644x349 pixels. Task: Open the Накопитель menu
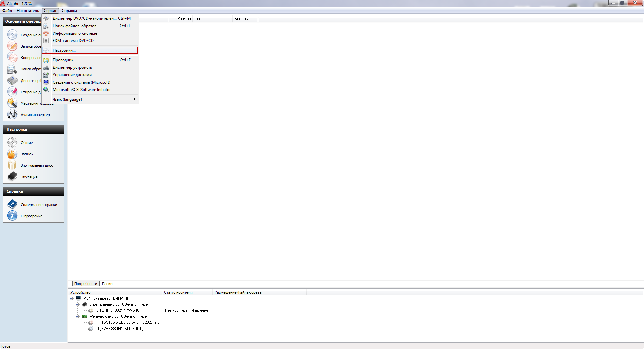tap(28, 11)
